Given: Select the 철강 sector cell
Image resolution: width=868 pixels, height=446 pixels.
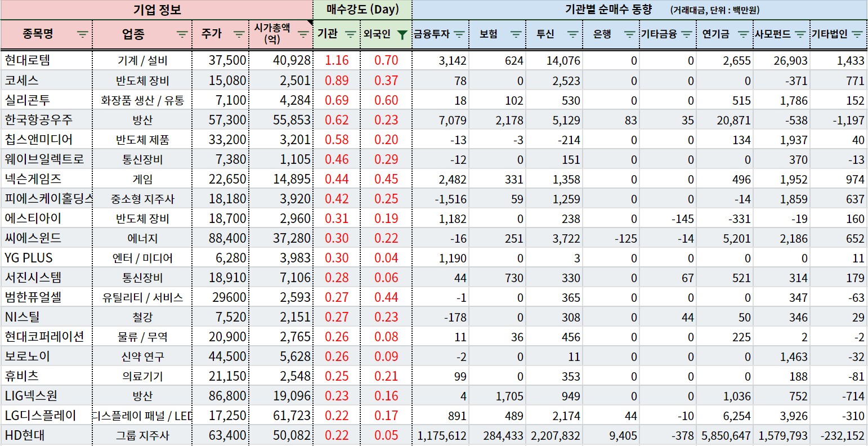Looking at the screenshot, I should tap(142, 317).
